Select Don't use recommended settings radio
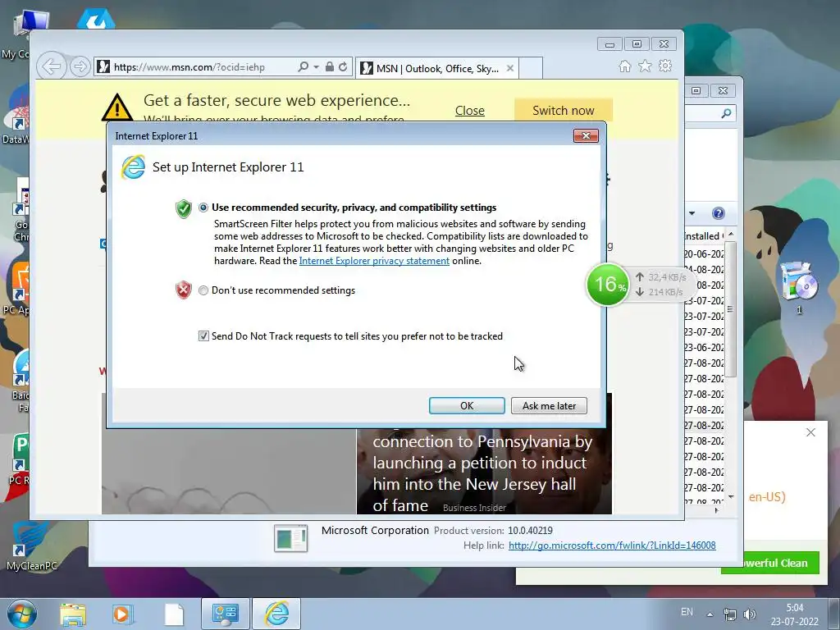Viewport: 840px width, 630px height. pyautogui.click(x=203, y=290)
